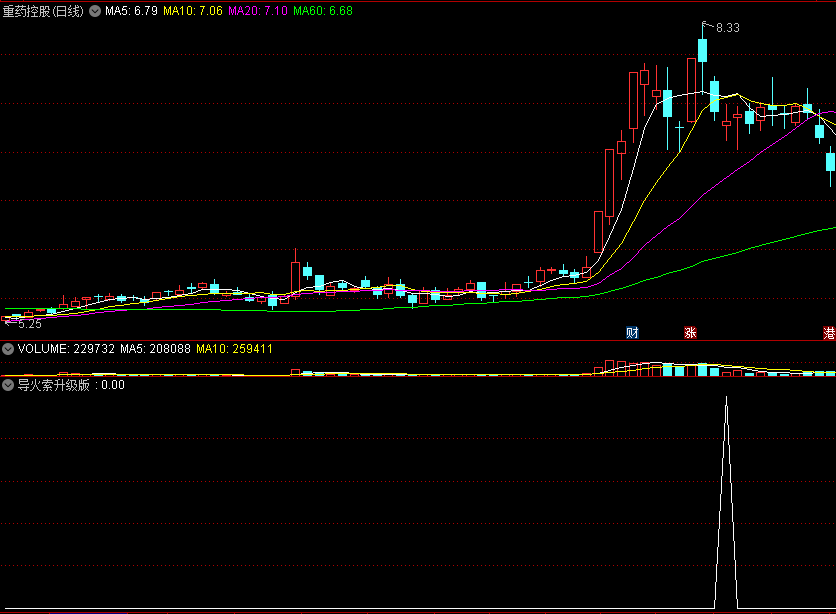Screen dimensions: 836x614
Task: Click the blue 财 event marker
Action: 632,333
